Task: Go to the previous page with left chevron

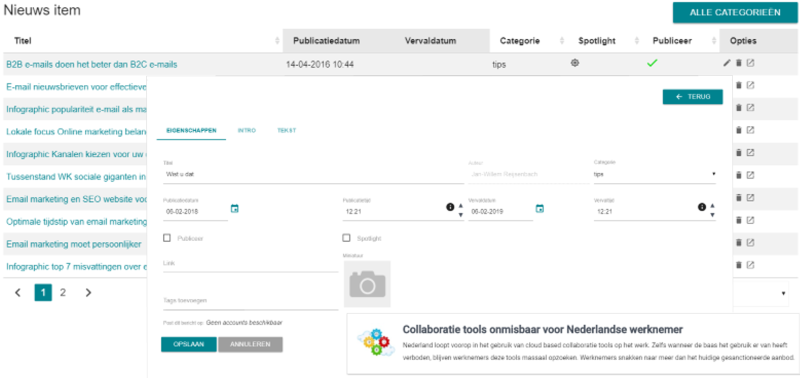Action: (18, 293)
